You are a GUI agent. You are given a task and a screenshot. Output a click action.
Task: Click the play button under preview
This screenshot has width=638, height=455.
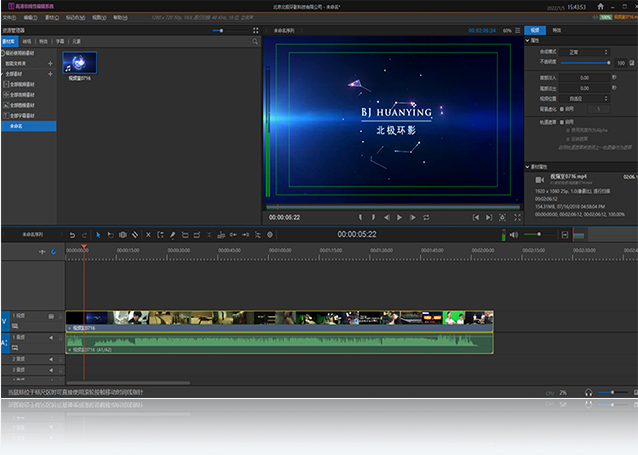(399, 217)
